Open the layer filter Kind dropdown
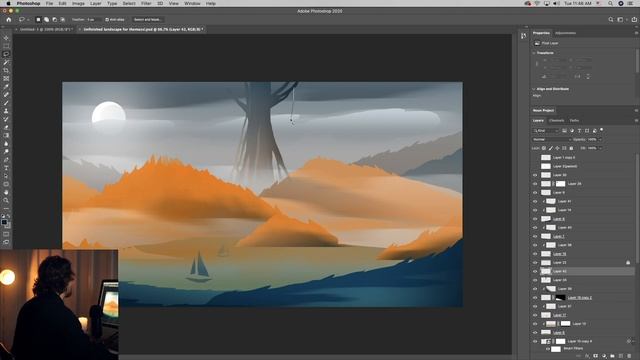 (x=545, y=131)
